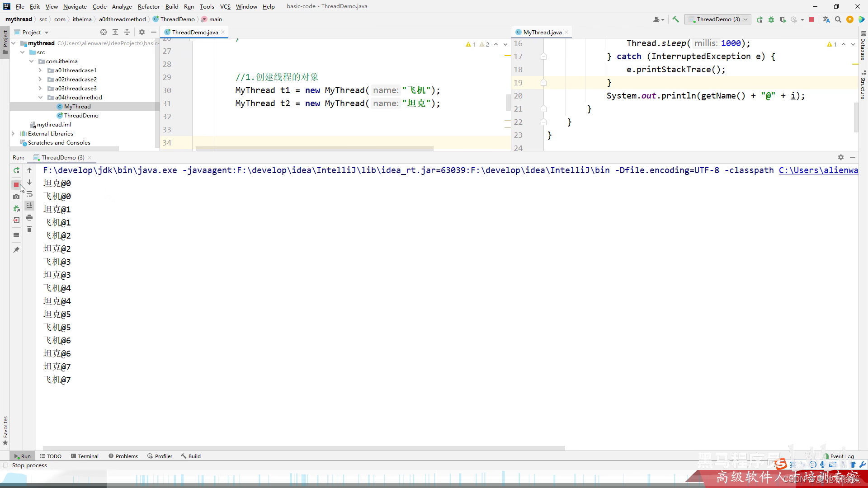Toggle soft-wrap in console

(x=29, y=194)
